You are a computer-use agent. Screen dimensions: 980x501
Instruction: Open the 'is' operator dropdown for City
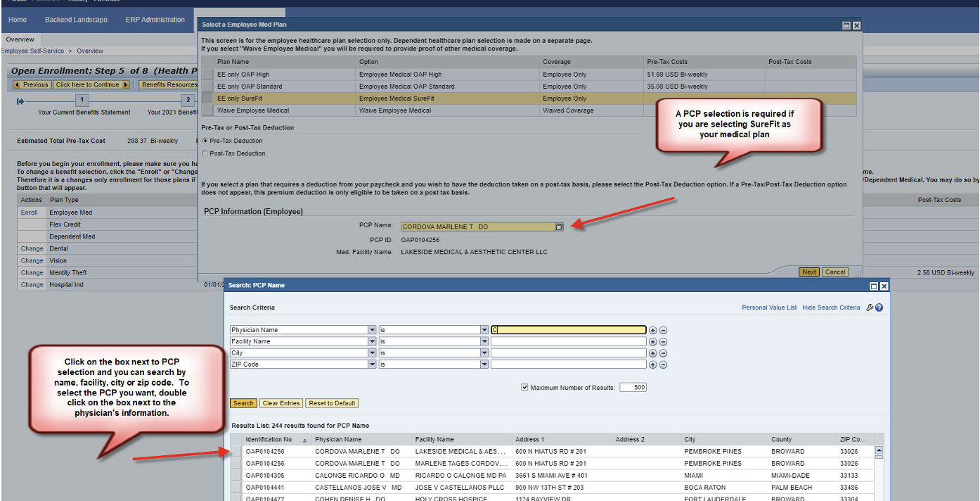pos(484,353)
